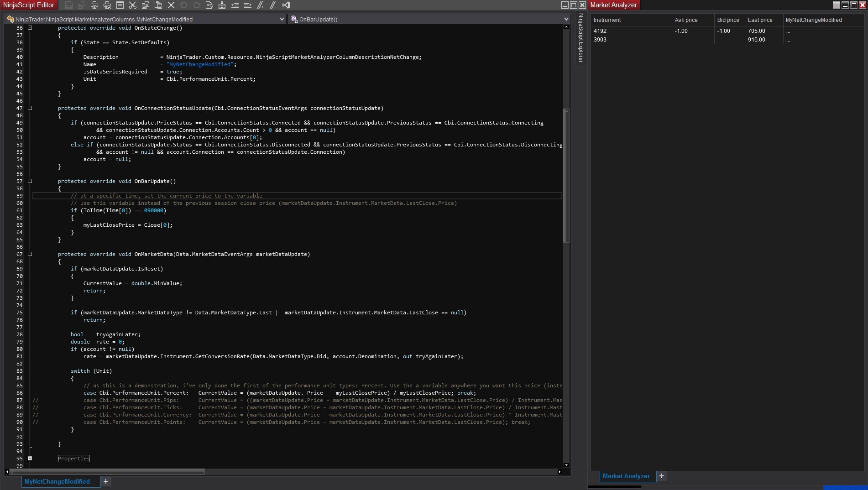Click the Increase Indent icon
The image size is (868, 490).
click(x=248, y=5)
